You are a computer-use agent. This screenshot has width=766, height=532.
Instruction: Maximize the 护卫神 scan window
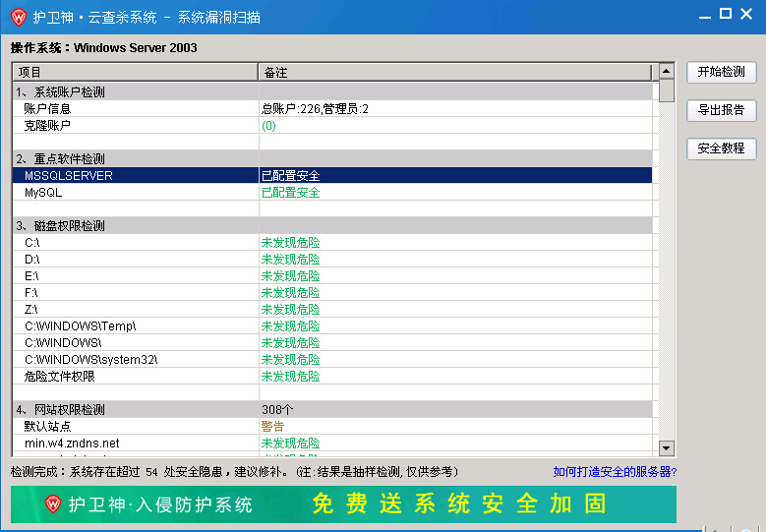point(726,14)
